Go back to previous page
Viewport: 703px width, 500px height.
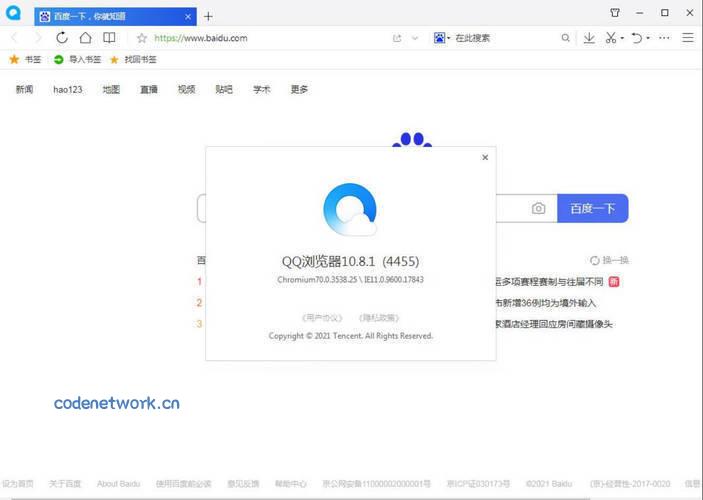[14, 38]
